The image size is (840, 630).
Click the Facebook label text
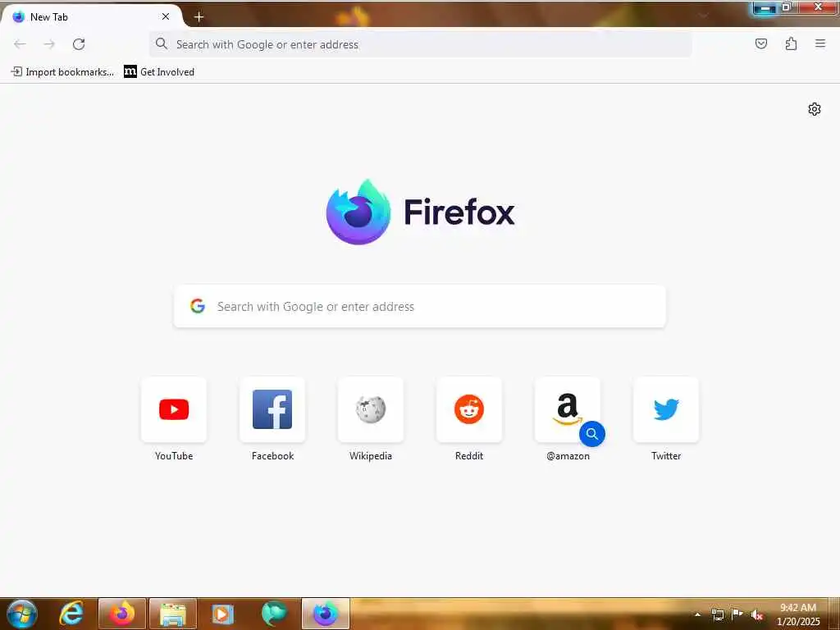pyautogui.click(x=272, y=456)
